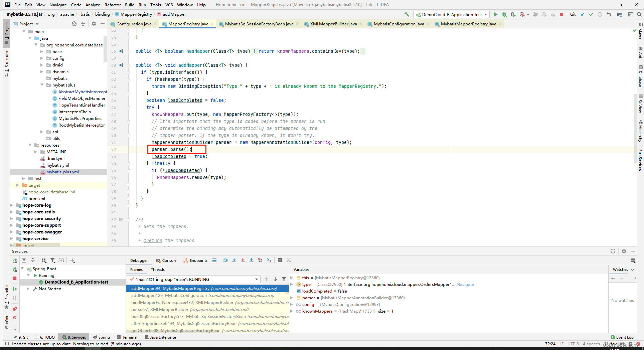
Task: Open Search Everywhere magnifier icon
Action: (x=639, y=14)
